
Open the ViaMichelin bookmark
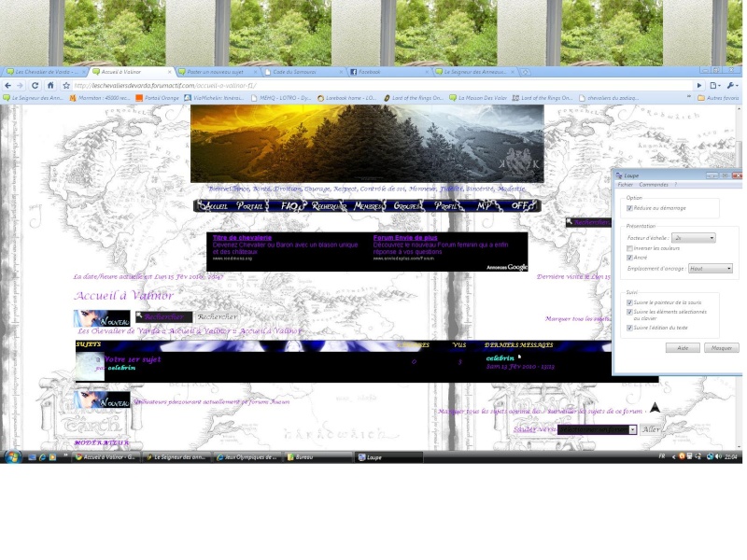214,98
